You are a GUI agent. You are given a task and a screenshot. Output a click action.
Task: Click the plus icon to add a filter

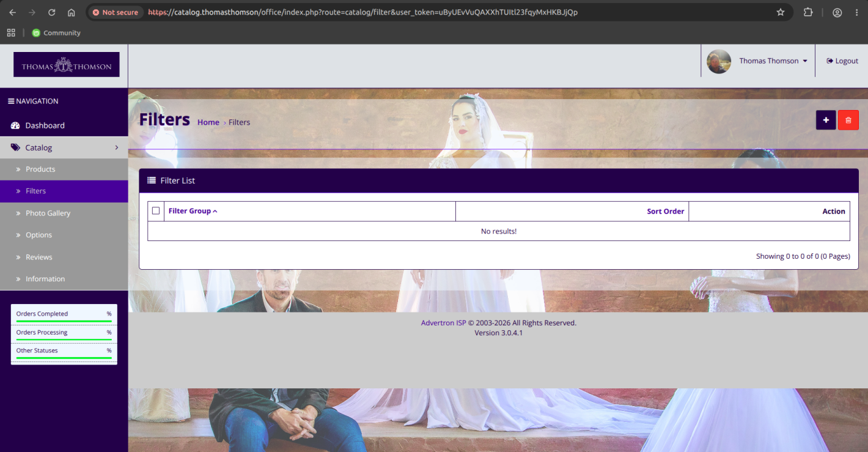tap(826, 120)
